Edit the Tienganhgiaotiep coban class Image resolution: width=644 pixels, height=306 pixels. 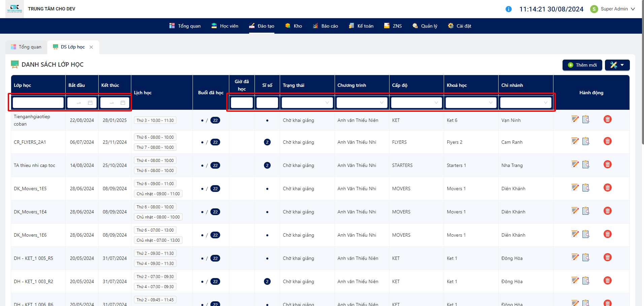pyautogui.click(x=575, y=119)
